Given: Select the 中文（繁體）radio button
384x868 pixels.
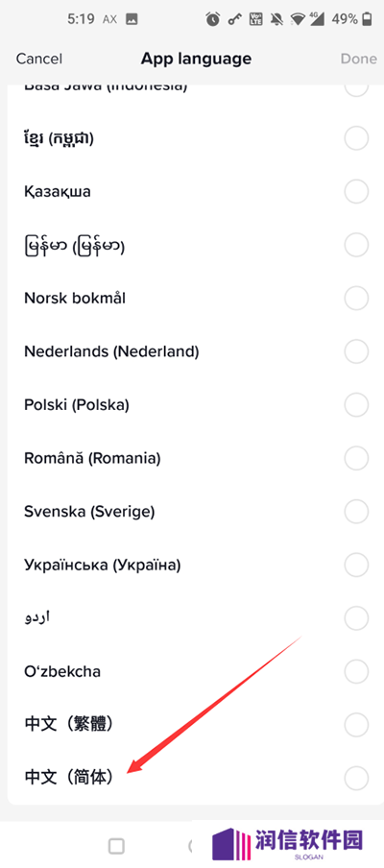Looking at the screenshot, I should pos(356,725).
